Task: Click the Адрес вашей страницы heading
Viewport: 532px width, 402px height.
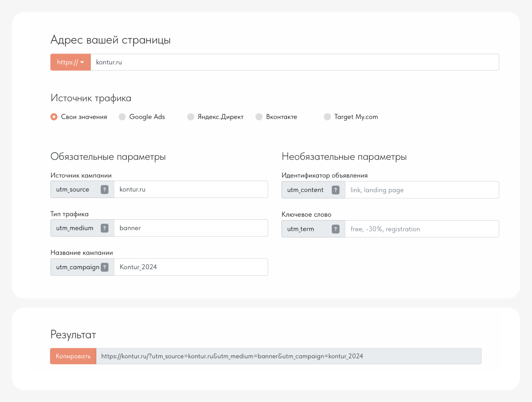Action: 111,40
